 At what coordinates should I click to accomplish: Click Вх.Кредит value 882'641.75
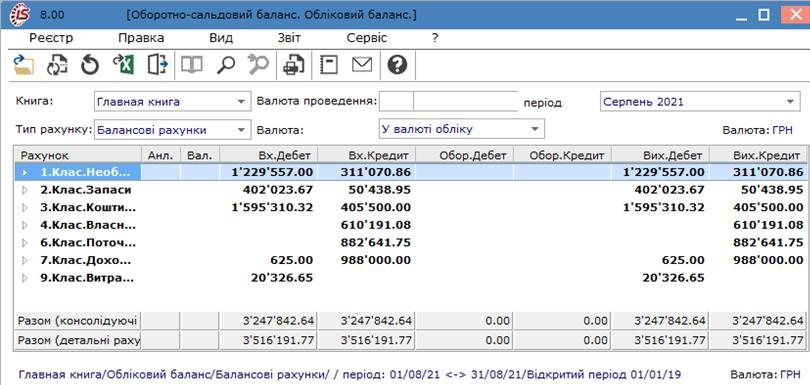pos(376,243)
